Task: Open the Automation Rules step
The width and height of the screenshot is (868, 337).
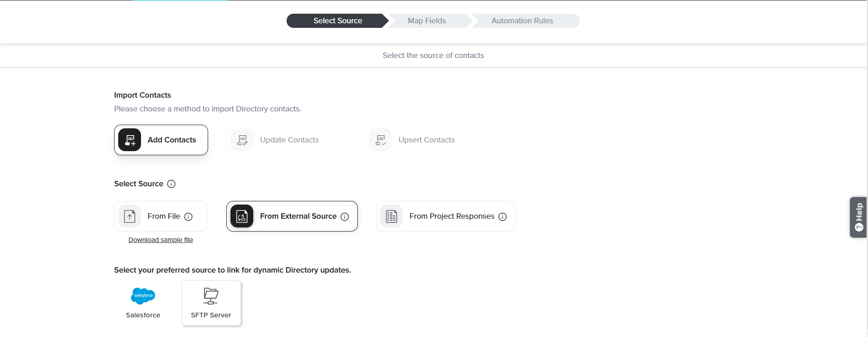Action: coord(522,21)
